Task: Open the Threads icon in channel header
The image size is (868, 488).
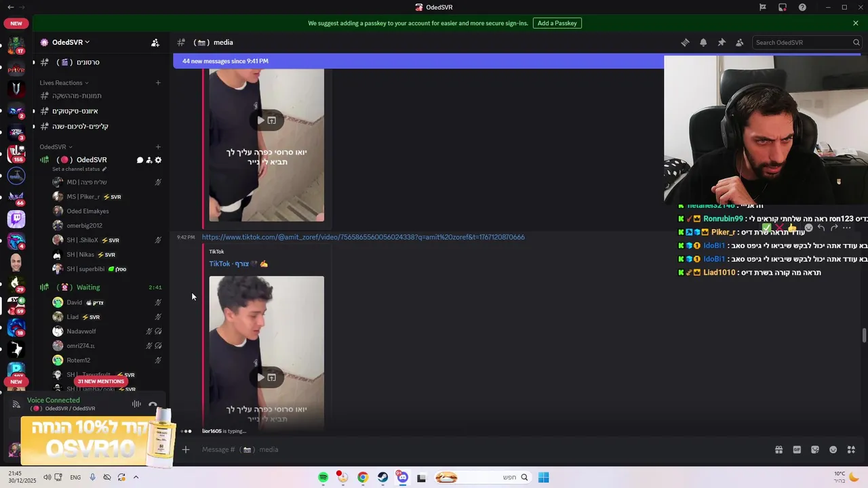Action: coord(685,42)
